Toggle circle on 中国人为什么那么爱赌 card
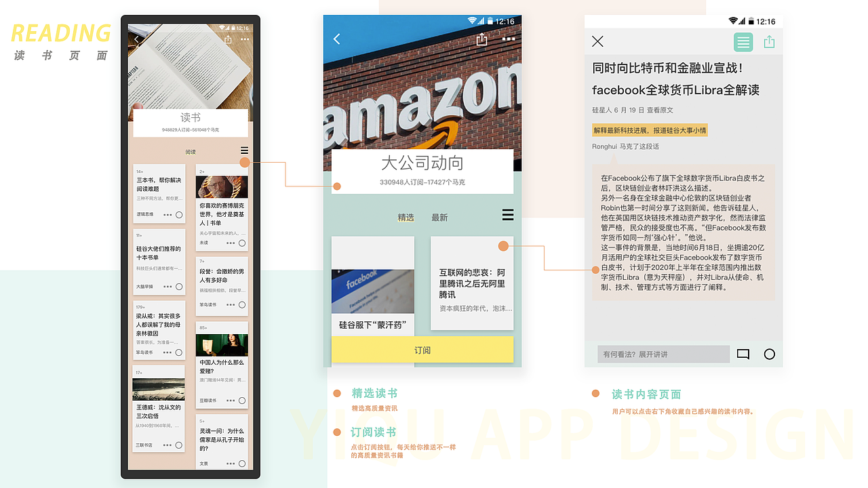 click(242, 401)
